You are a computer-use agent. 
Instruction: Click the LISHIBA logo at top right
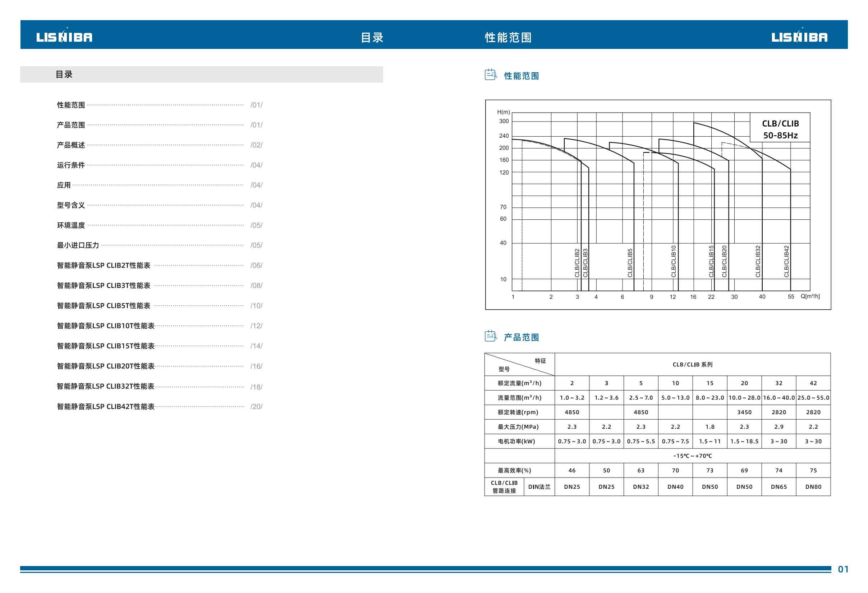point(799,36)
